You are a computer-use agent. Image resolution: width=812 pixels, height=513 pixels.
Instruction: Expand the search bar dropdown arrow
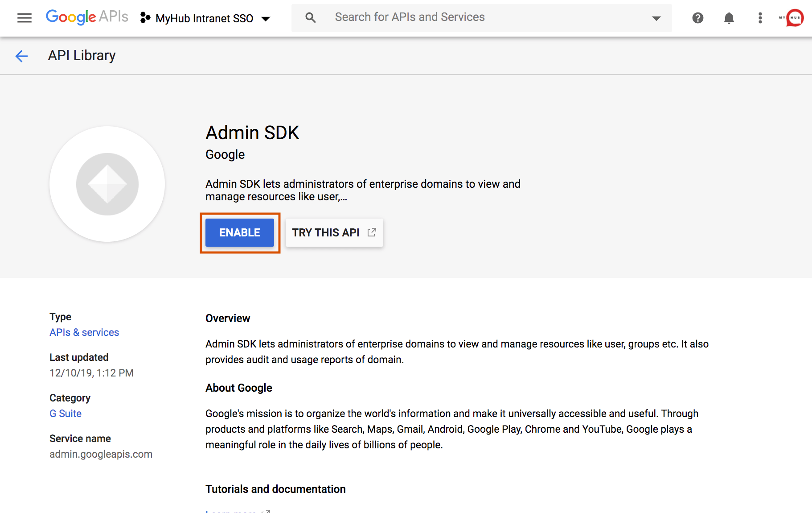coord(656,18)
